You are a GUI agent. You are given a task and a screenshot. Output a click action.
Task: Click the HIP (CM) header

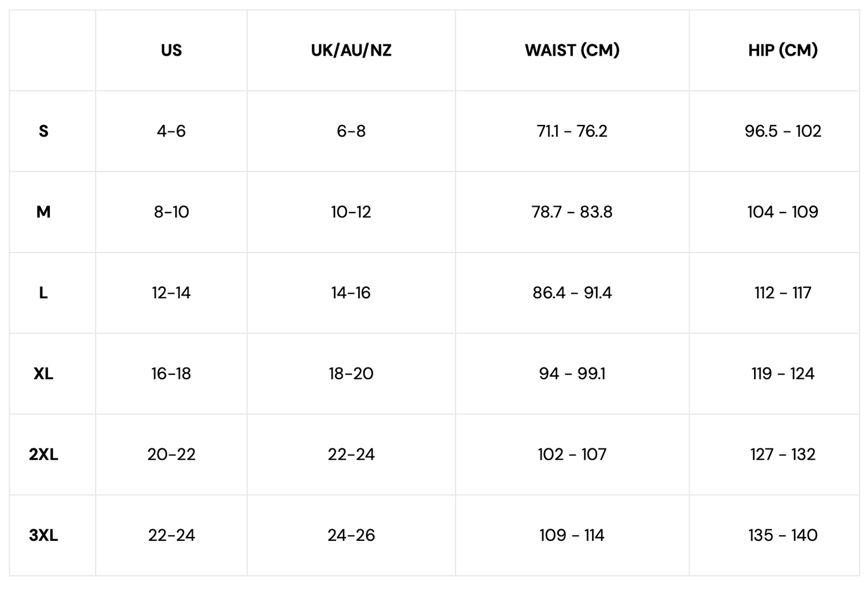tap(782, 50)
